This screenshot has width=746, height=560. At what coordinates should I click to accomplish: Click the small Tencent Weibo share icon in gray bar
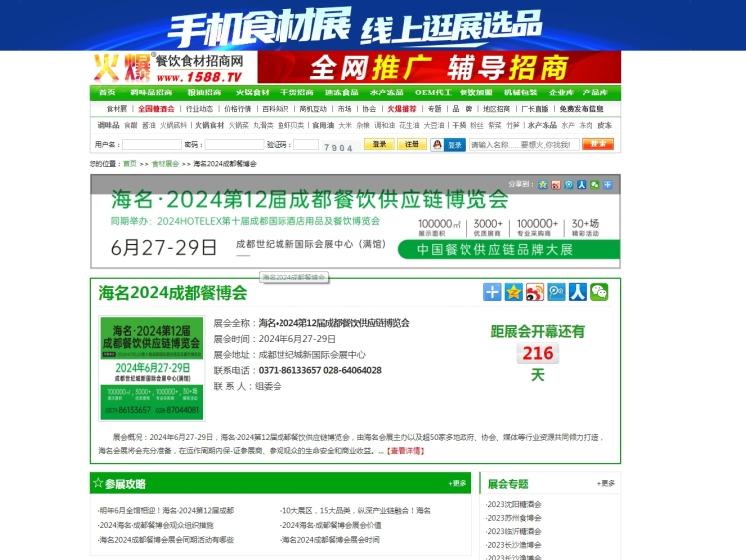click(569, 185)
